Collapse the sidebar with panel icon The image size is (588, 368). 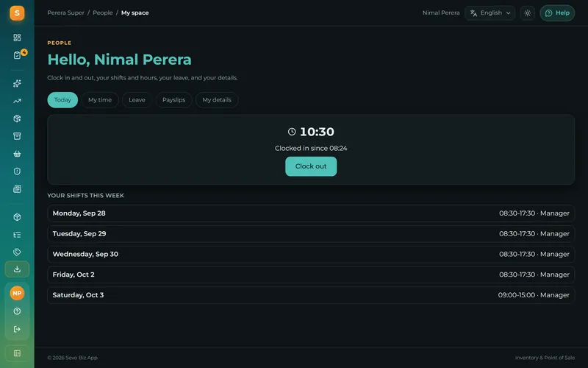click(x=17, y=353)
